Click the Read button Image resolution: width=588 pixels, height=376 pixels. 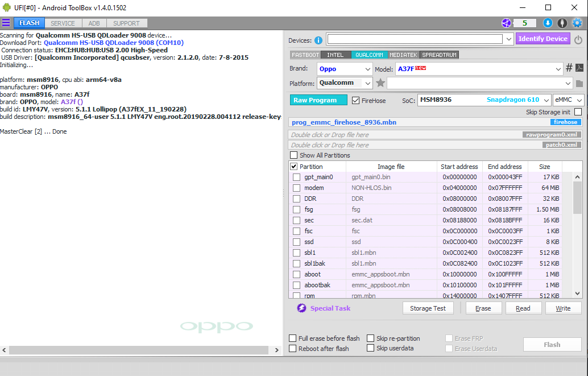pyautogui.click(x=523, y=308)
